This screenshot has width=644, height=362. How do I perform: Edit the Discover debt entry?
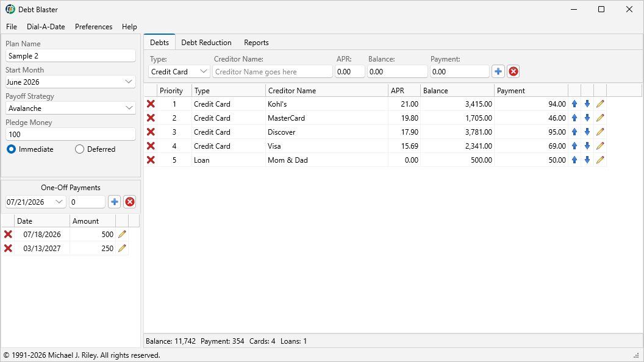pos(600,132)
